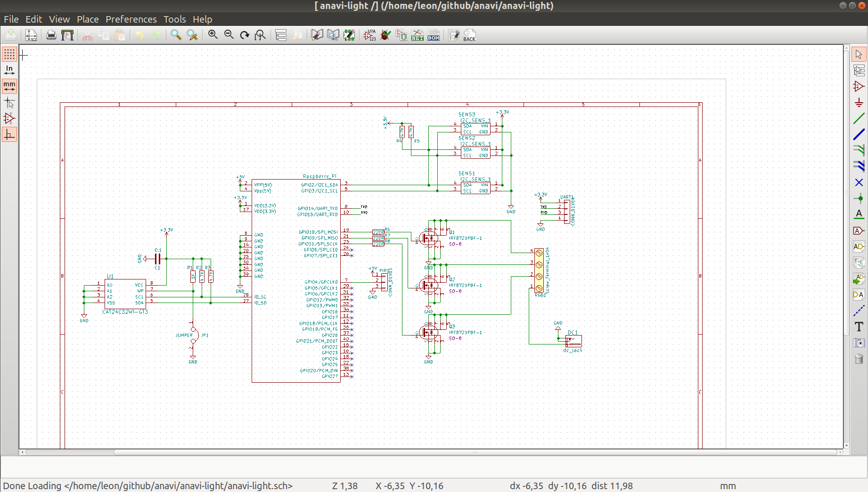Generate the netlist
The height and width of the screenshot is (492, 868).
[417, 35]
